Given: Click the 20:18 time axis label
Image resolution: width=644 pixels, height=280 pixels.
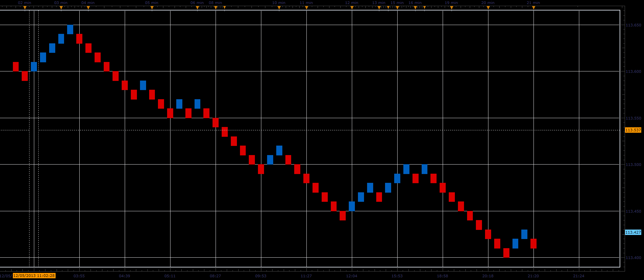Looking at the screenshot, I should tap(488, 276).
